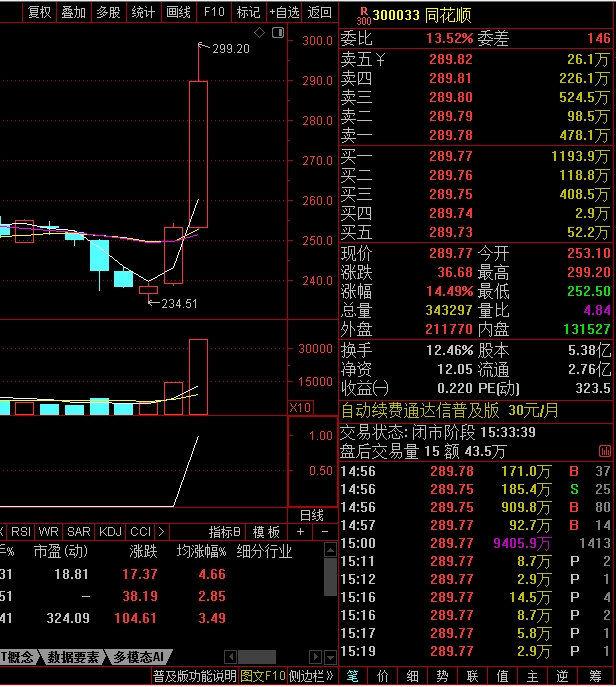
Task: Click the small bar-chart icon beside after-hours volume
Action: [605, 451]
